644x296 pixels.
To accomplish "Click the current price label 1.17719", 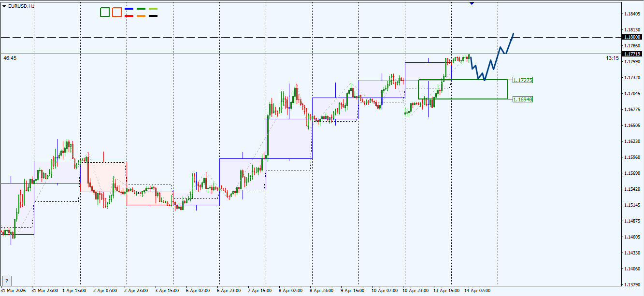I will click(632, 54).
